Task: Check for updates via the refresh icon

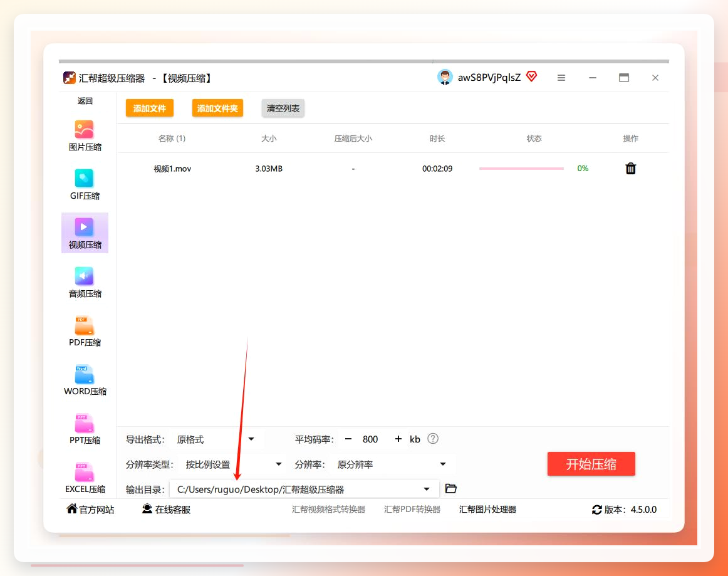Action: pyautogui.click(x=596, y=510)
